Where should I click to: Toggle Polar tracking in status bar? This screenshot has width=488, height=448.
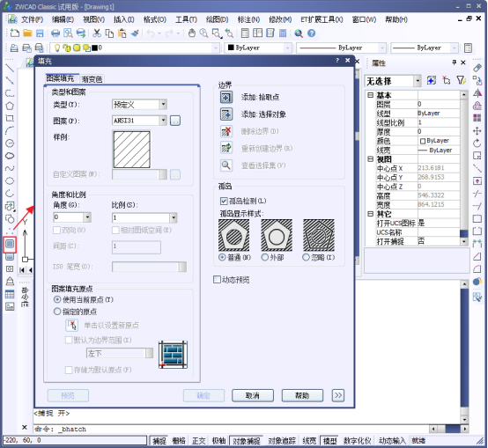pyautogui.click(x=218, y=441)
